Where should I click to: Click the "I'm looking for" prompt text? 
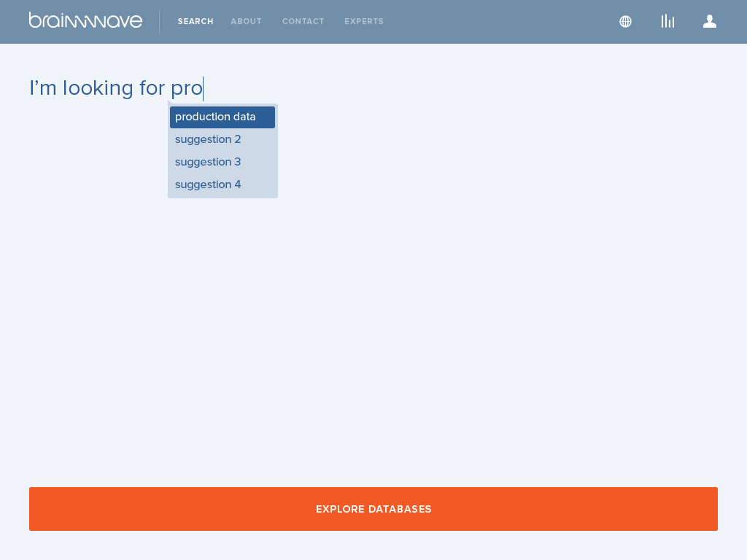[96, 88]
